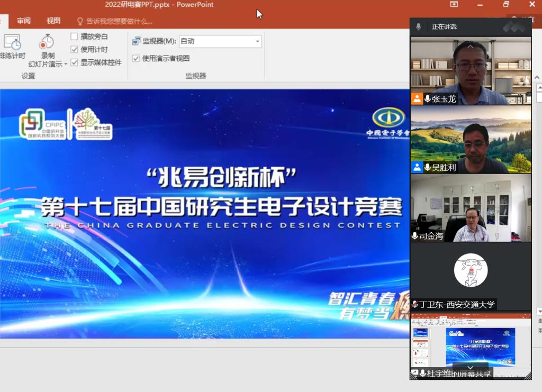Select 司金海's video tile
542x392 pixels.
click(x=471, y=208)
